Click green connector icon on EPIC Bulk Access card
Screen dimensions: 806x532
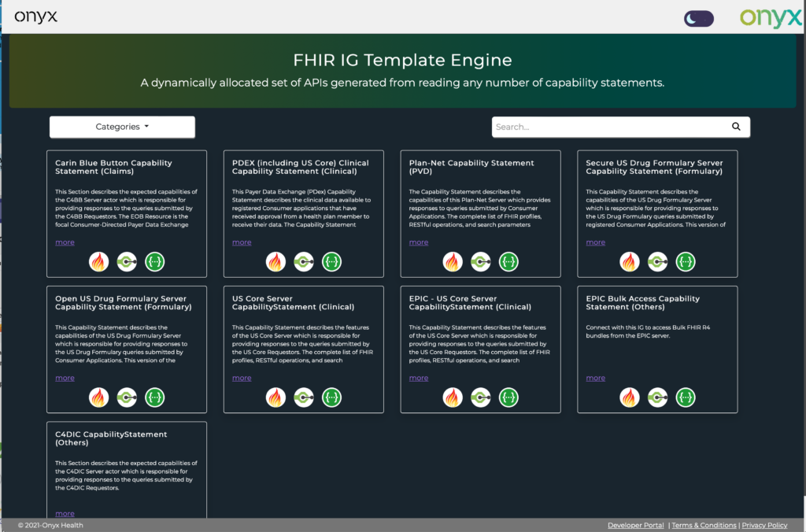[657, 397]
